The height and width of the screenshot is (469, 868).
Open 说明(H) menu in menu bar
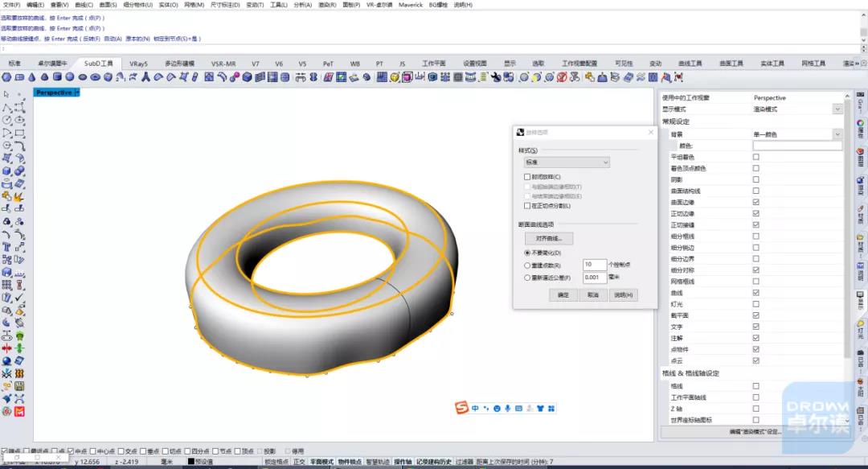coord(463,5)
